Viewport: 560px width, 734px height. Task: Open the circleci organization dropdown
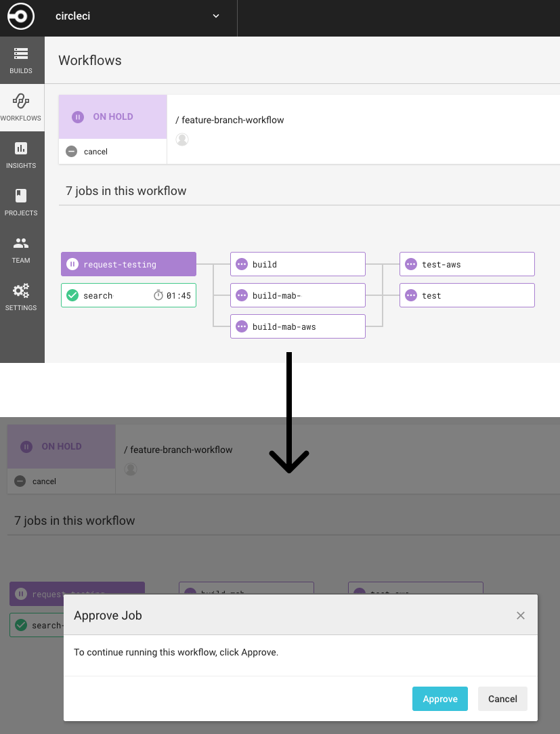point(137,16)
